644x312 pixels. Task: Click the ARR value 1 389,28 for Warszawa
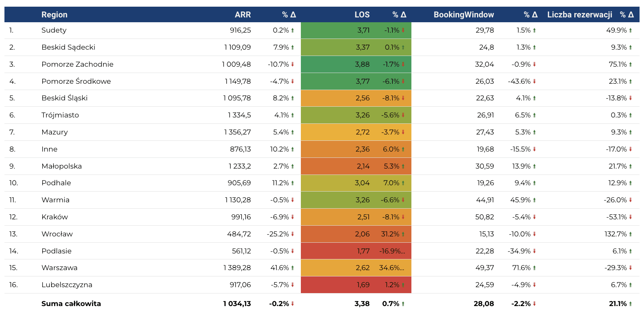pyautogui.click(x=237, y=268)
